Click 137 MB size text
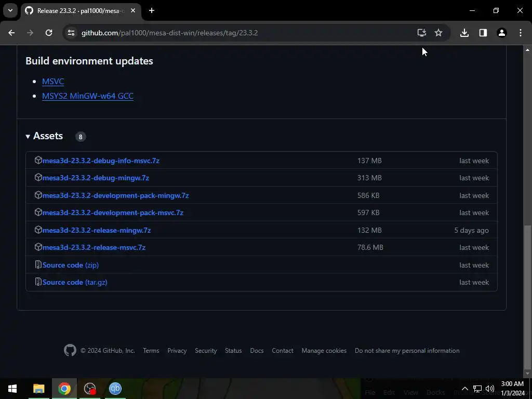This screenshot has height=399, width=532. point(369,161)
